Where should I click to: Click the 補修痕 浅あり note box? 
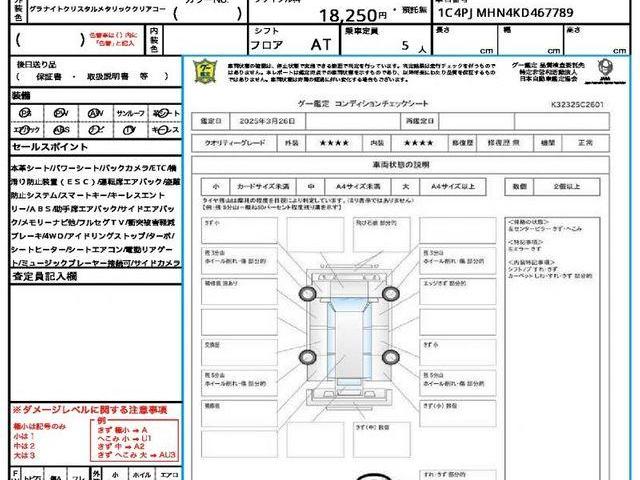point(239,291)
